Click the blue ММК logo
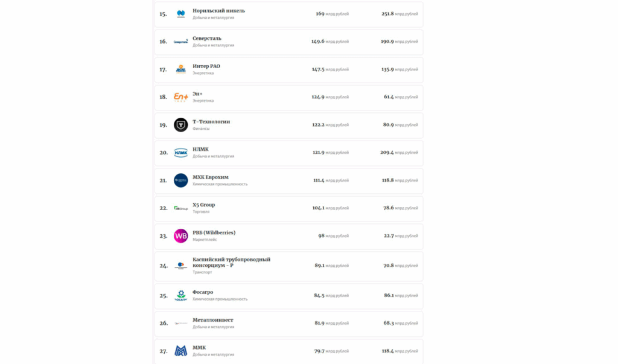Image resolution: width=618 pixels, height=364 pixels. 180,351
